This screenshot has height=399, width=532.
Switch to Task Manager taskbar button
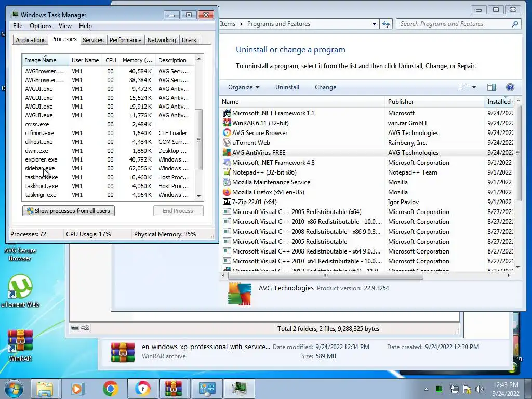coord(239,389)
